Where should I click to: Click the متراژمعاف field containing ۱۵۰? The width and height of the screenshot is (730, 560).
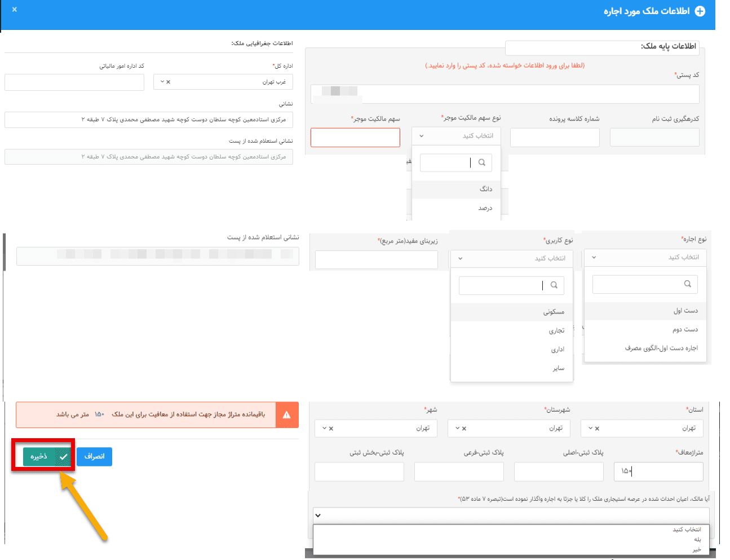point(658,471)
